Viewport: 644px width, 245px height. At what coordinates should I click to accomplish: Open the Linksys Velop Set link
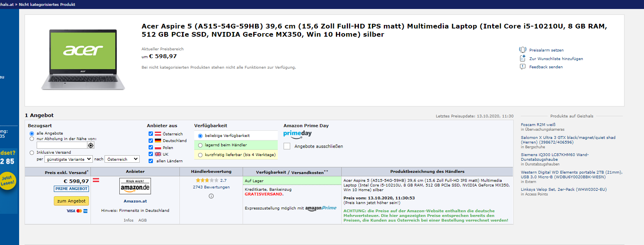[564, 190]
